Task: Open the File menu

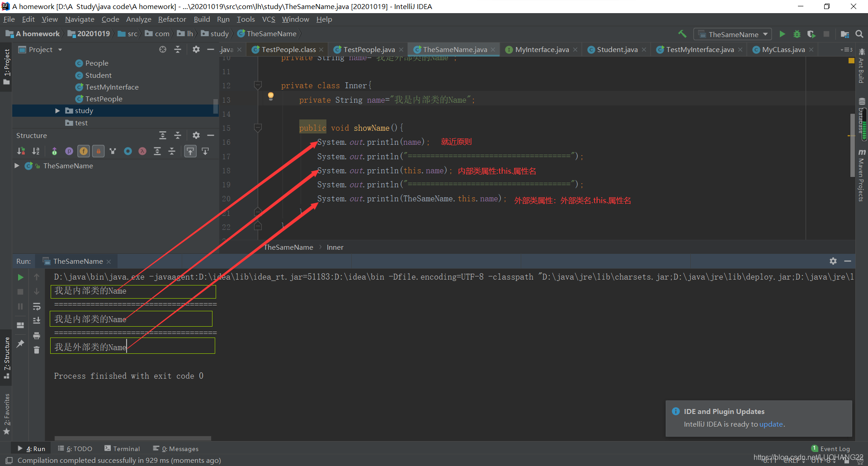Action: (x=9, y=19)
